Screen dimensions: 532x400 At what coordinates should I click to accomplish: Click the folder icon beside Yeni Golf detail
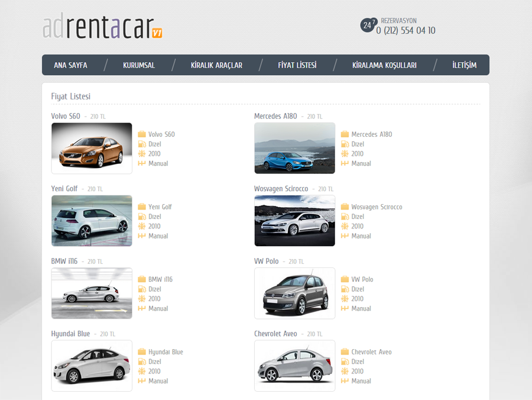[x=142, y=207]
